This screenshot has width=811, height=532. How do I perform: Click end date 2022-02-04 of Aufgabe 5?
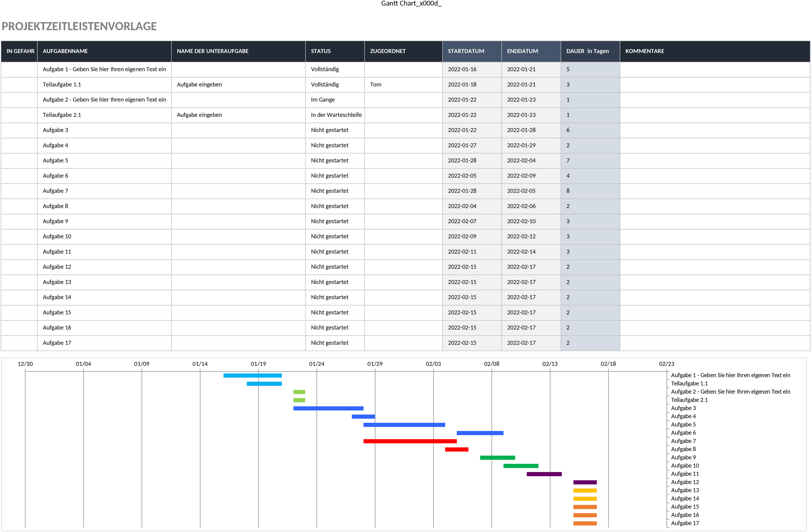point(531,161)
